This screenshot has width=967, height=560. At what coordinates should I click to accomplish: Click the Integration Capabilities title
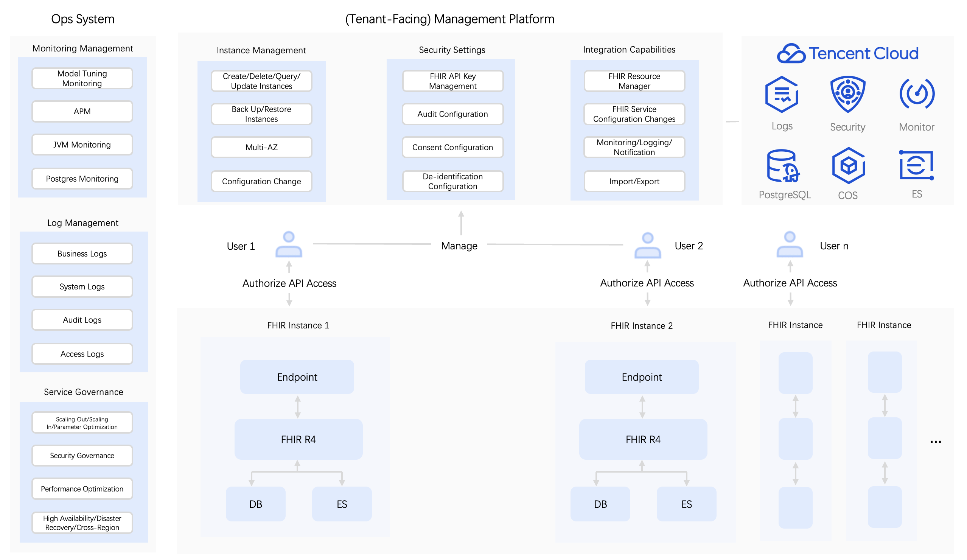point(629,50)
